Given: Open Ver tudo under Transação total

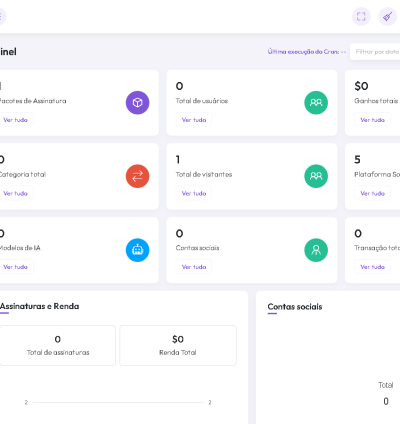Looking at the screenshot, I should tap(373, 267).
